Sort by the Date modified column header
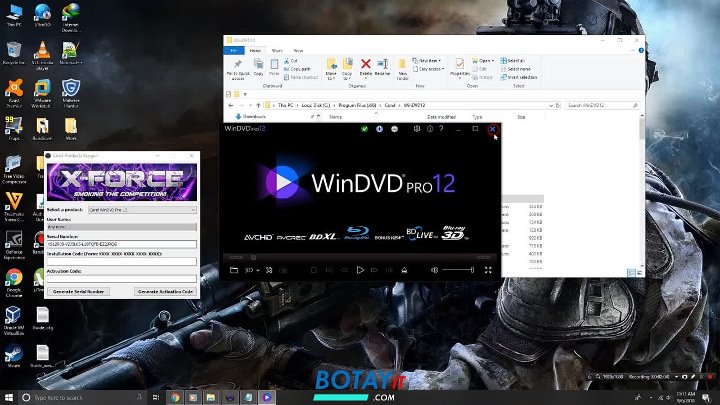This screenshot has width=720, height=405. tap(441, 117)
